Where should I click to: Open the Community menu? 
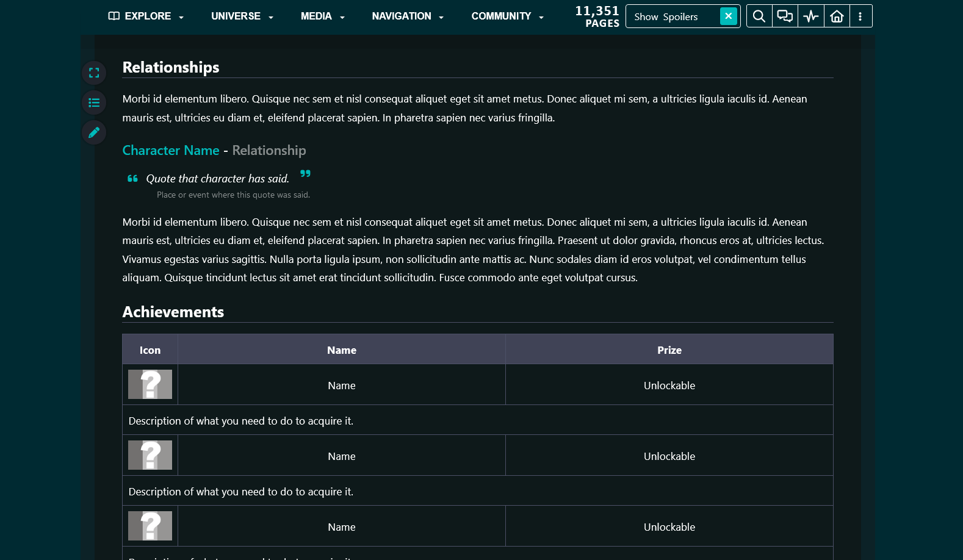click(x=507, y=16)
